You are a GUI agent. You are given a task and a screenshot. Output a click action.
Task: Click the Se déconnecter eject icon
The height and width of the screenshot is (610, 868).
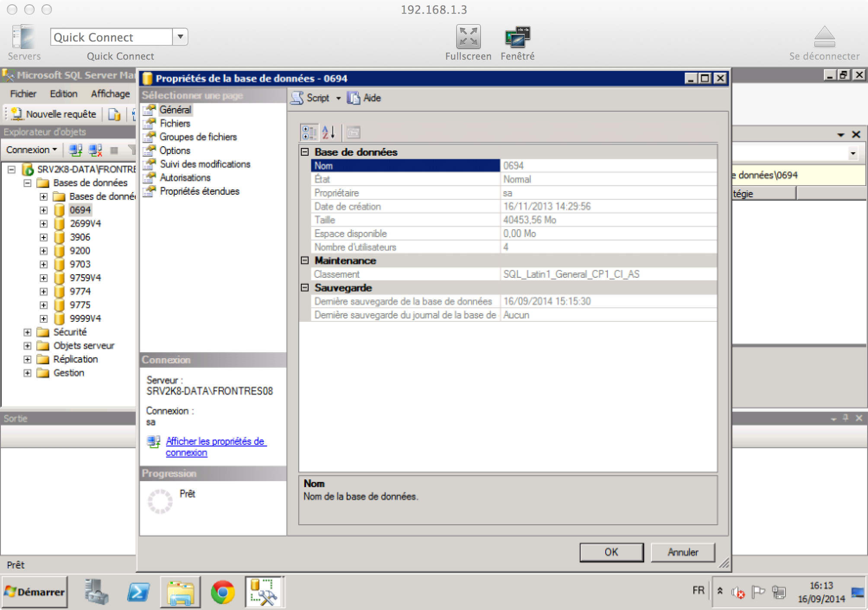coord(824,37)
